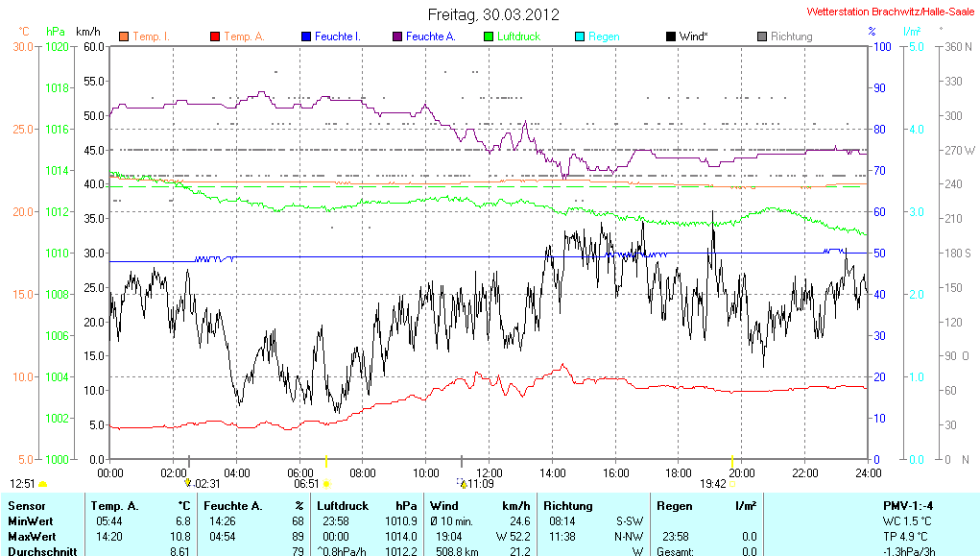Click the black Wind* legend box
This screenshot has width=980, height=556.
pos(670,36)
